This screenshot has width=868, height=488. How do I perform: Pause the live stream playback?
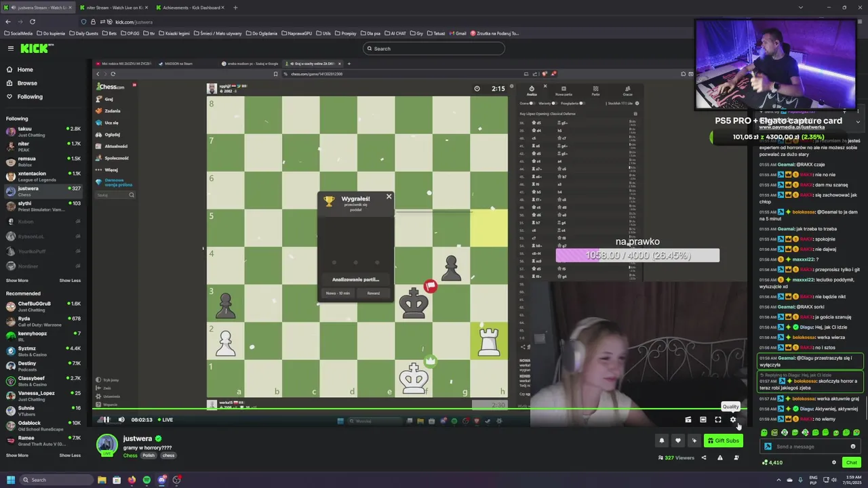point(106,420)
